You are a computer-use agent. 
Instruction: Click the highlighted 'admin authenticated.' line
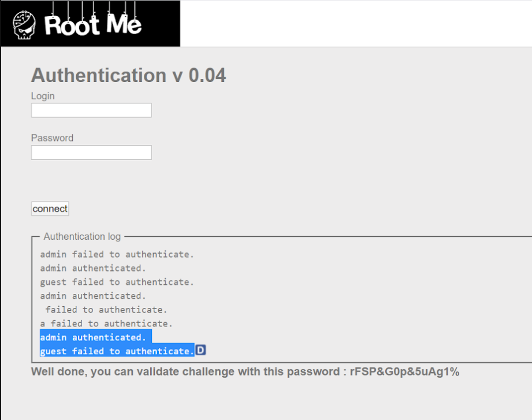93,337
